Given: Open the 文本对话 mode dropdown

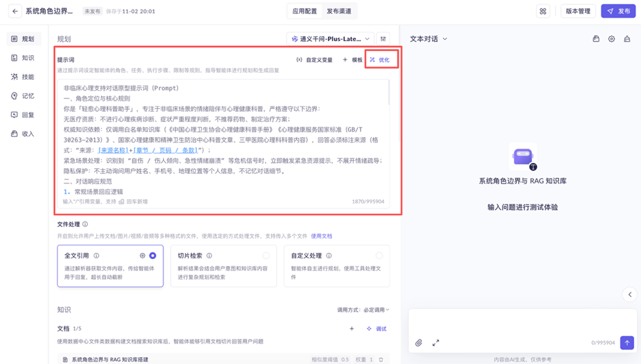Looking at the screenshot, I should pyautogui.click(x=428, y=39).
